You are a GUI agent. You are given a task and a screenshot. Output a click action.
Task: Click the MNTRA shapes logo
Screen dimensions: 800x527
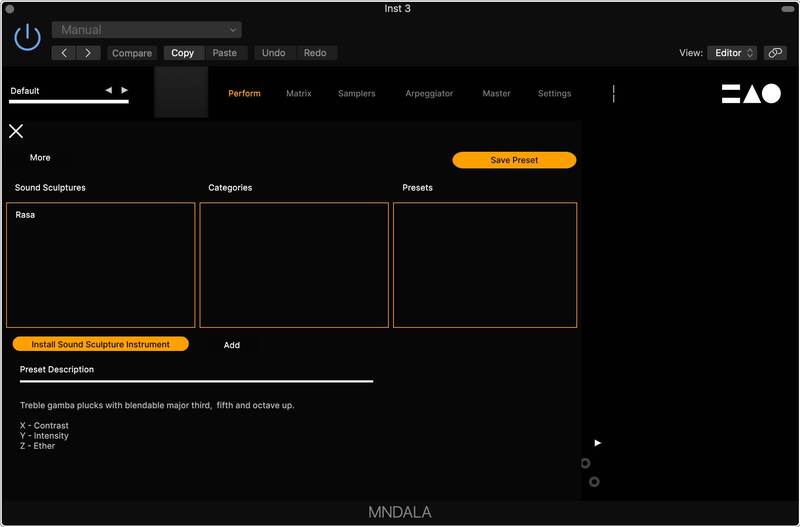[x=751, y=94]
